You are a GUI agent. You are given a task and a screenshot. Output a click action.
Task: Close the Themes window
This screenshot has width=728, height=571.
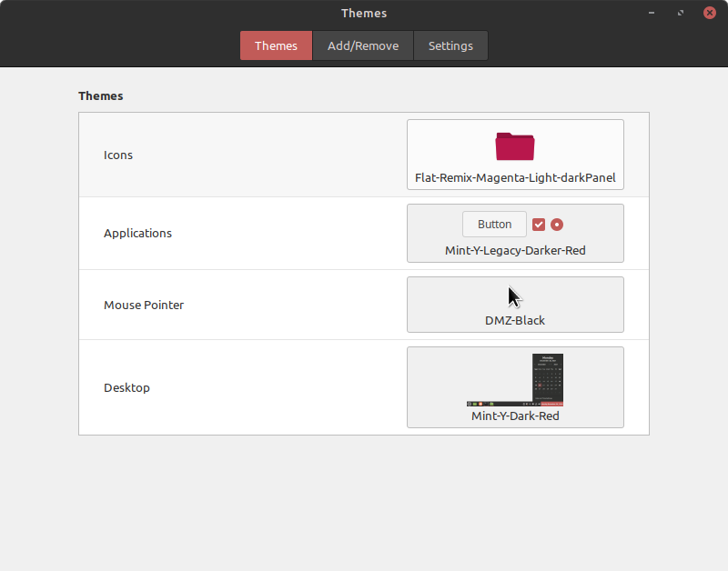(x=710, y=13)
